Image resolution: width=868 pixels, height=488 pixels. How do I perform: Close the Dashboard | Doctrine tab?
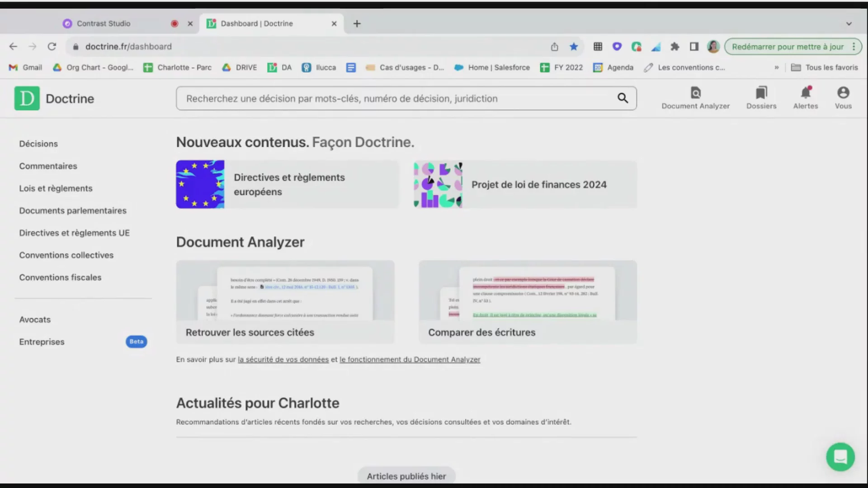[334, 23]
